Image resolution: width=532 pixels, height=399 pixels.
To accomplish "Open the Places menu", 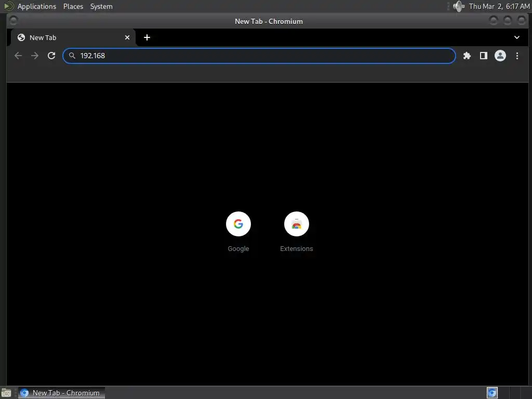I will click(x=73, y=6).
